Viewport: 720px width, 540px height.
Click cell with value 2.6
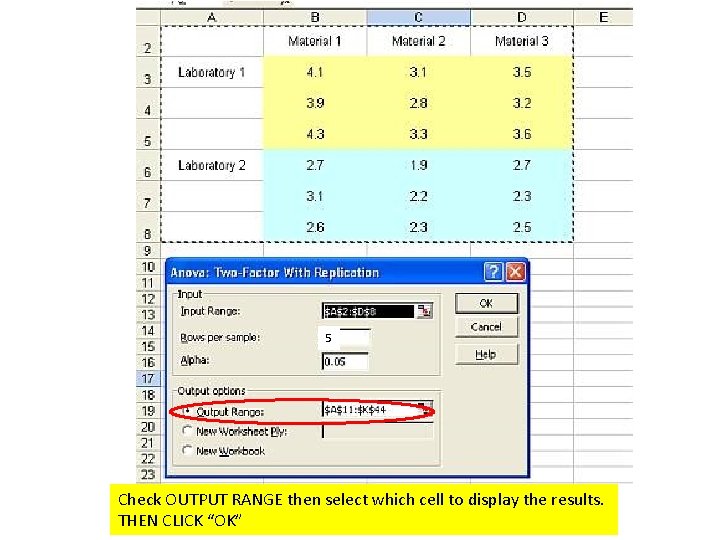click(315, 227)
